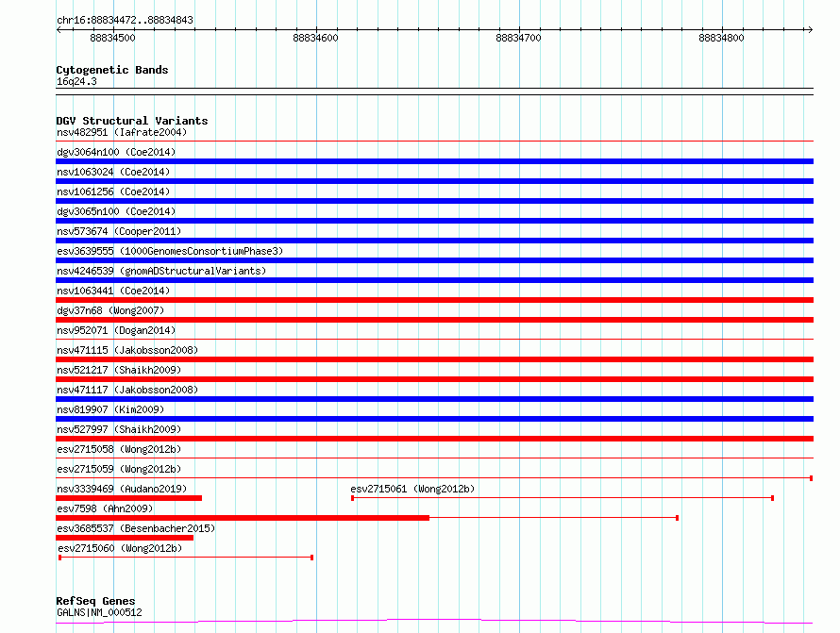Open the nsv1063024 (Coe2014) variant label
Image resolution: width=840 pixels, height=633 pixels.
click(113, 172)
